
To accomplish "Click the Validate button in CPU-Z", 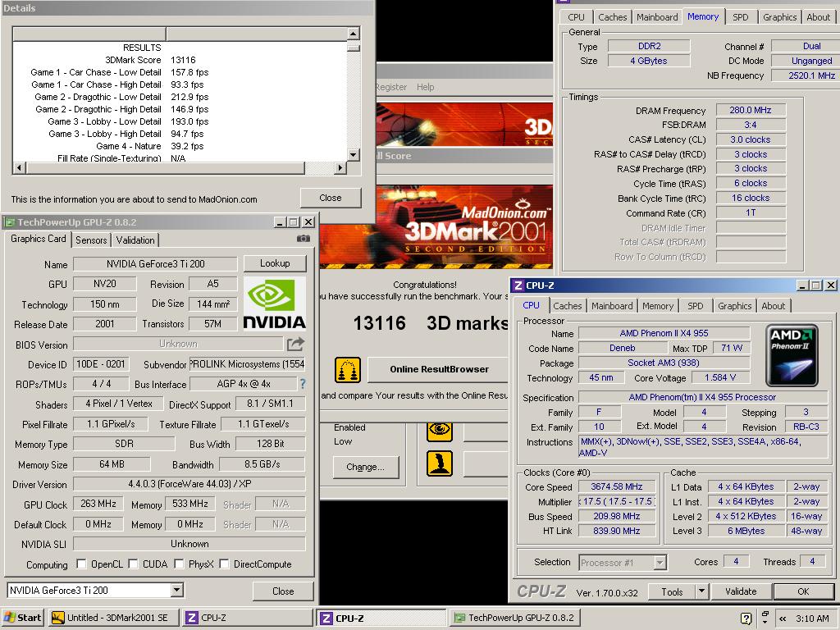I will point(741,591).
